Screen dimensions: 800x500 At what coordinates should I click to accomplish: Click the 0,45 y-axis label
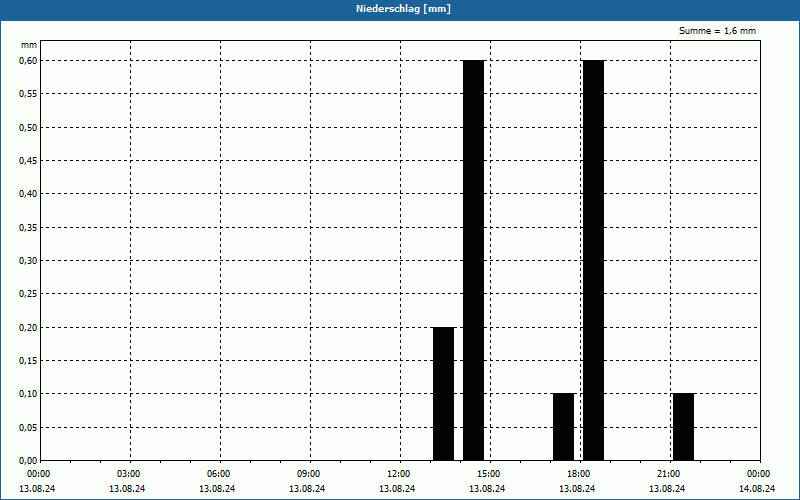[x=29, y=161]
